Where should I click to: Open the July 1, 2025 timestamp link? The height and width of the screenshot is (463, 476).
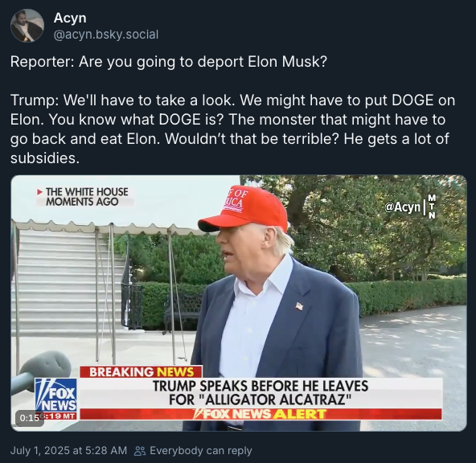[68, 450]
